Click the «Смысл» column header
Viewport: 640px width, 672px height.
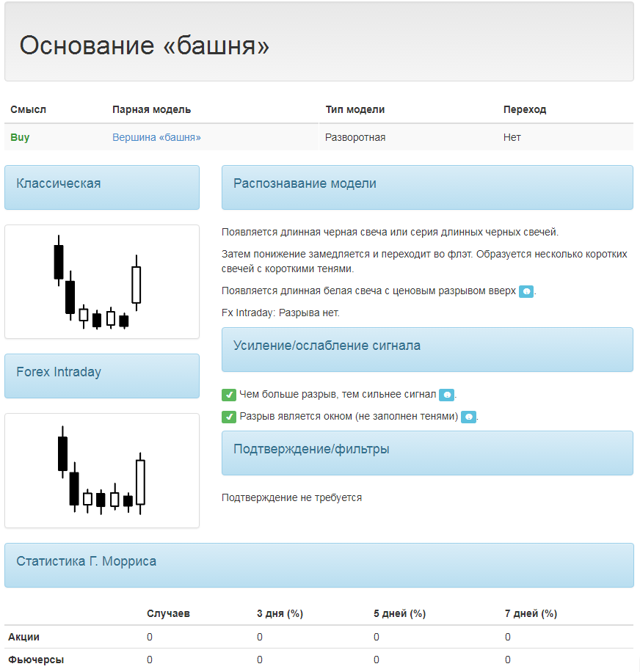(x=29, y=110)
